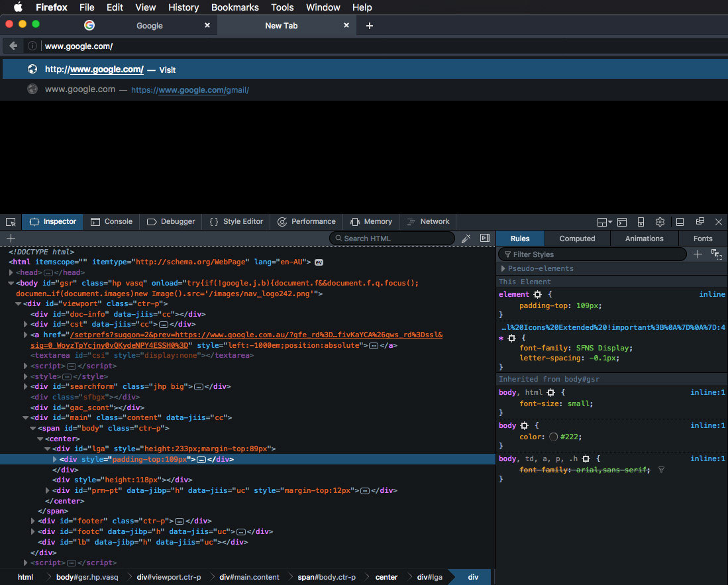Collapse the div#lga node
The width and height of the screenshot is (728, 585).
click(47, 449)
